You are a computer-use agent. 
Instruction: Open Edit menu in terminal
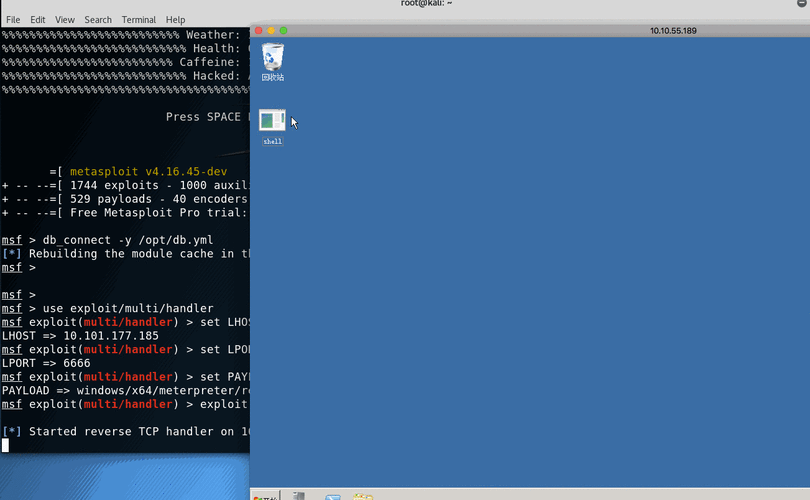(38, 20)
